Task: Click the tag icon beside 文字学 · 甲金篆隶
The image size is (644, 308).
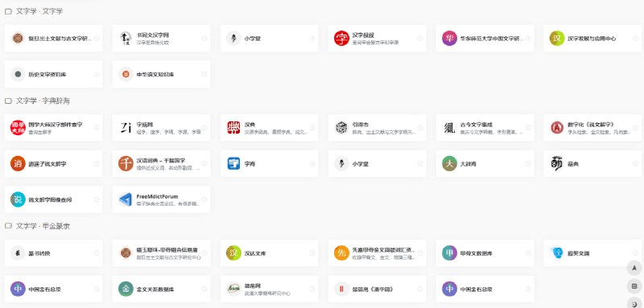Action: coord(8,226)
